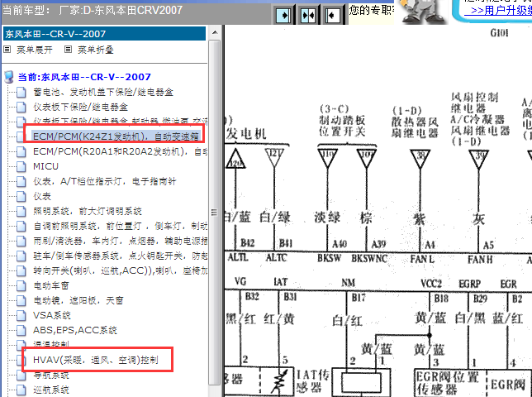Click page icon beside VSA系统
The height and width of the screenshot is (397, 532).
(x=21, y=315)
